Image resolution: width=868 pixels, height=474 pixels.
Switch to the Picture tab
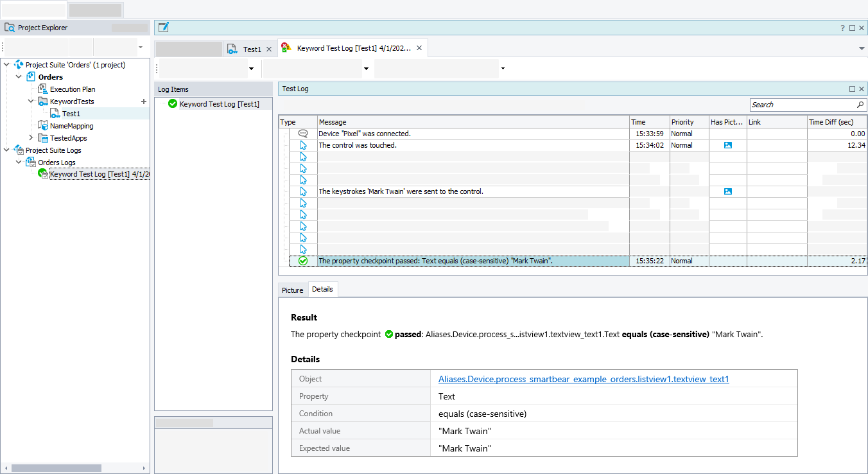click(x=292, y=290)
